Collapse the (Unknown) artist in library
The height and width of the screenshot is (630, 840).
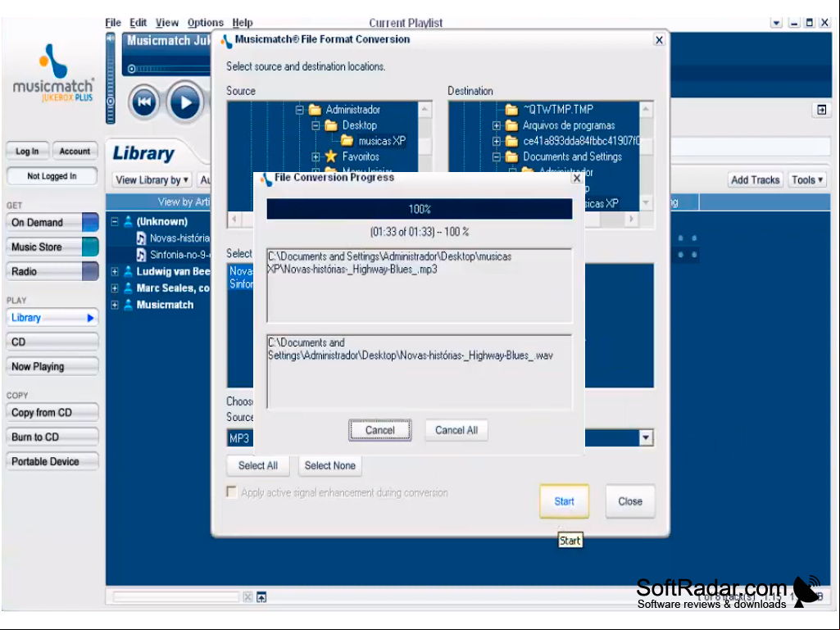tap(115, 221)
